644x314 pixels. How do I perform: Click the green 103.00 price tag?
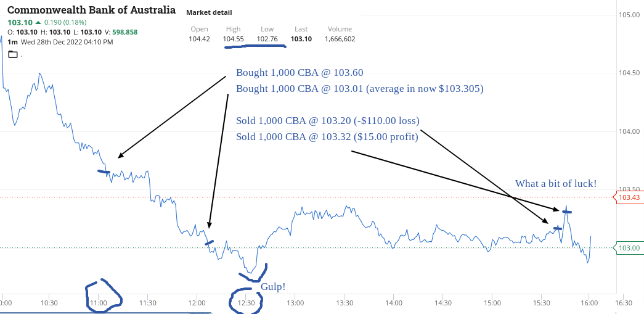[x=629, y=248]
